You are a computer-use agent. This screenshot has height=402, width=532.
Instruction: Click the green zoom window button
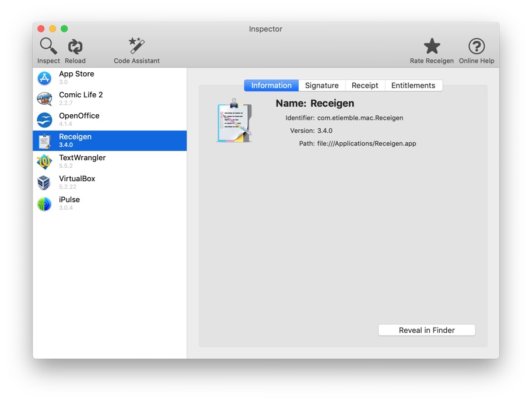[x=64, y=29]
